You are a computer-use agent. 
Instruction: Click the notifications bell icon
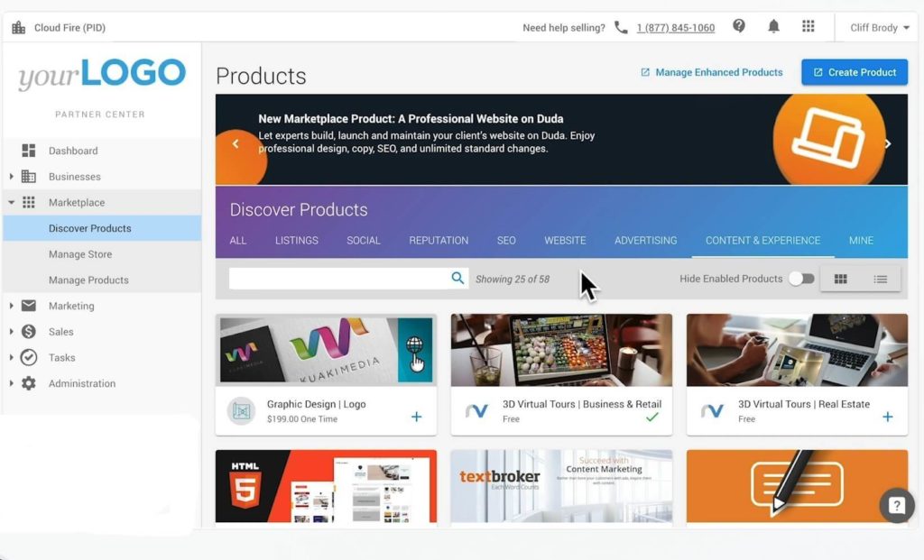click(773, 27)
